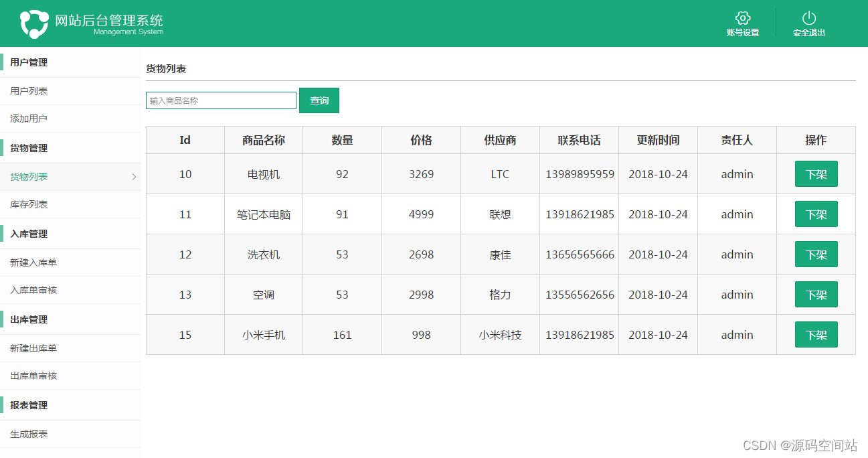Click 下架 button for 空调 row
This screenshot has height=458, width=868.
point(816,295)
